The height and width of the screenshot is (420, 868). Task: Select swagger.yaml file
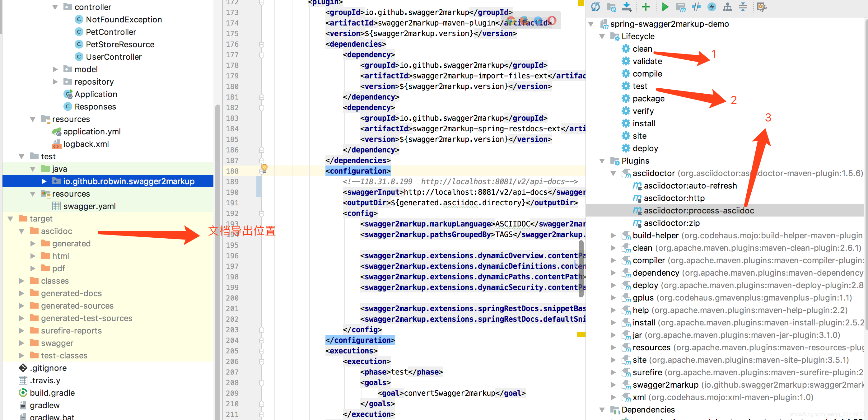89,206
